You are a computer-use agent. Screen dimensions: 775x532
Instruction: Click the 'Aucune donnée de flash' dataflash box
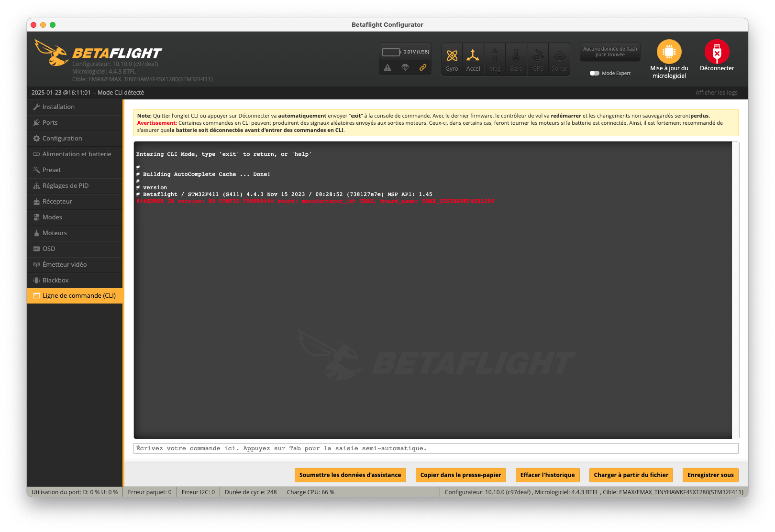click(610, 52)
